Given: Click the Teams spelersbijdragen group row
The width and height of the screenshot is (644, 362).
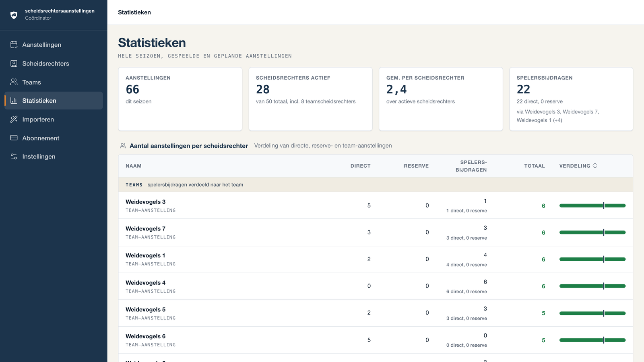Looking at the screenshot, I should [376, 185].
